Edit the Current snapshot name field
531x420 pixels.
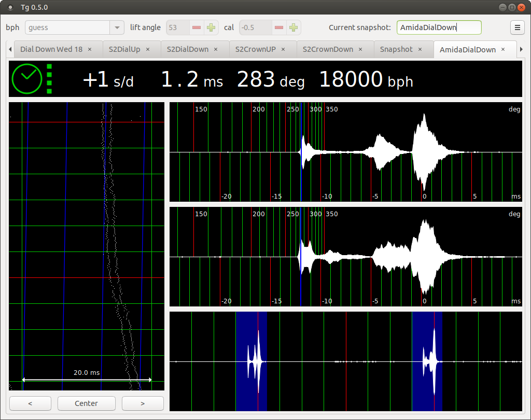click(x=439, y=27)
